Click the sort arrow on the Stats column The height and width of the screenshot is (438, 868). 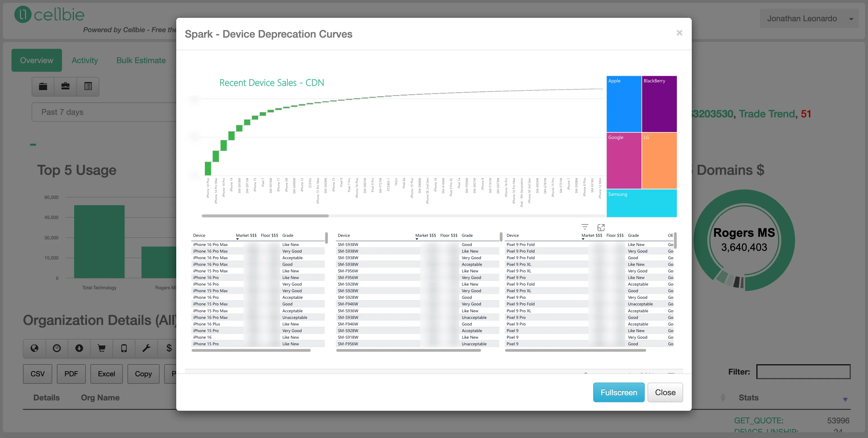[x=845, y=399]
